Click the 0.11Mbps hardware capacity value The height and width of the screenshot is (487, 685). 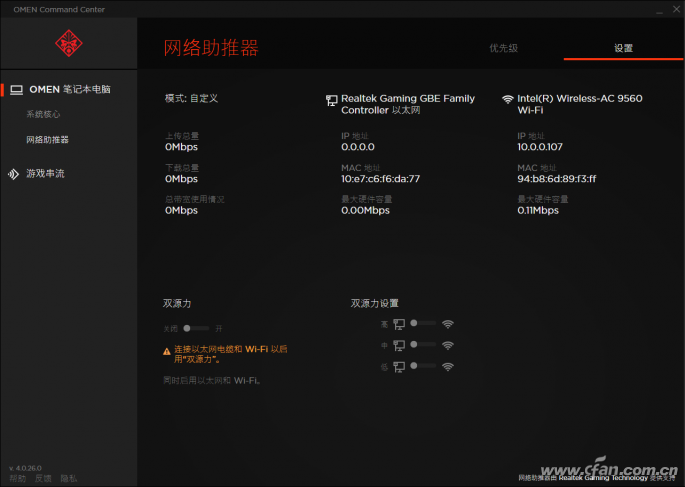[538, 211]
